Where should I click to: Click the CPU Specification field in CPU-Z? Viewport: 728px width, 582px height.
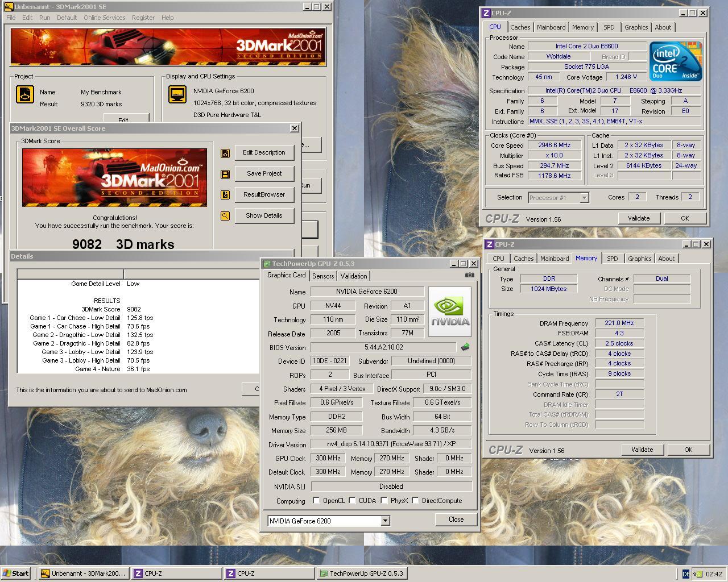(614, 90)
